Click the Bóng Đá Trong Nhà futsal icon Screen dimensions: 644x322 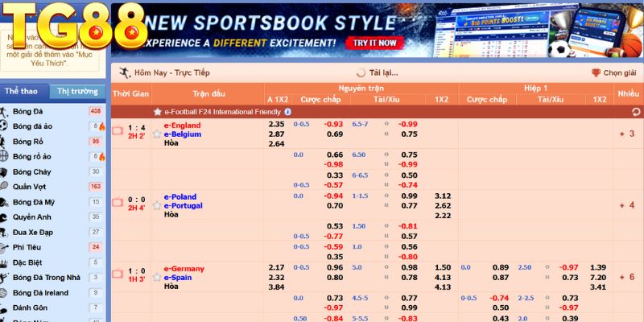click(x=4, y=278)
